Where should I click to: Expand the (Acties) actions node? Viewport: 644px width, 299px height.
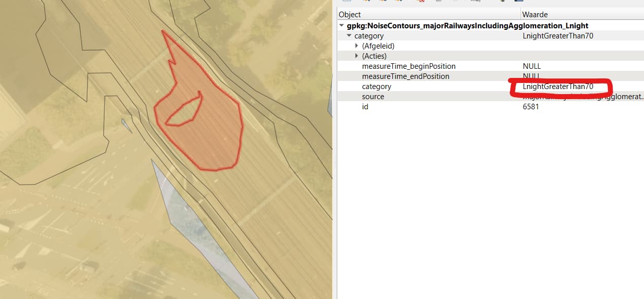(x=357, y=56)
